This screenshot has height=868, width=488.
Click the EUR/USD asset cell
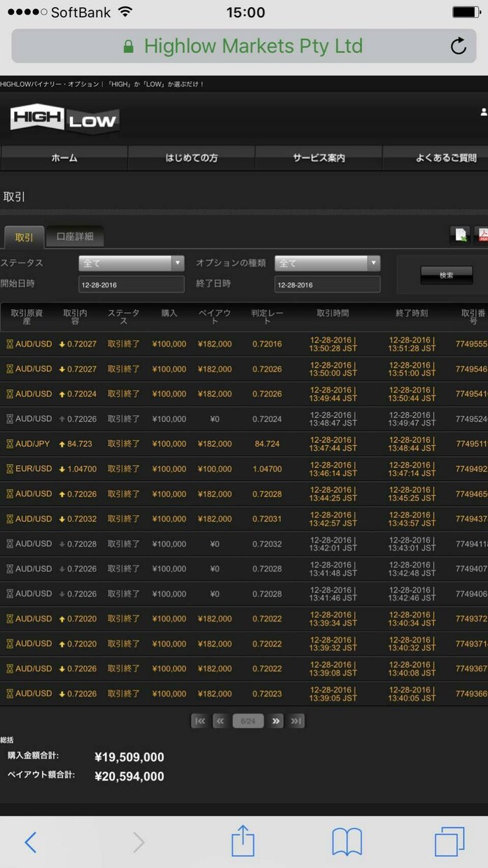click(x=34, y=469)
